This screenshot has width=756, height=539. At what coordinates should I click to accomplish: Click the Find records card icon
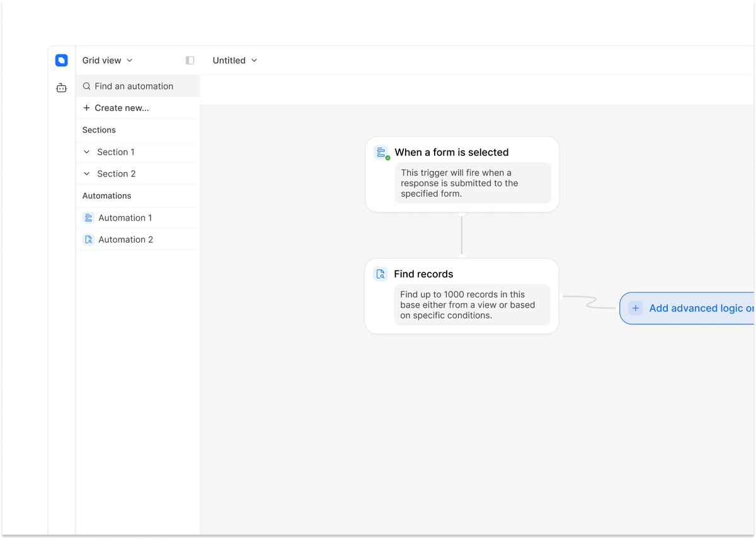coord(380,274)
